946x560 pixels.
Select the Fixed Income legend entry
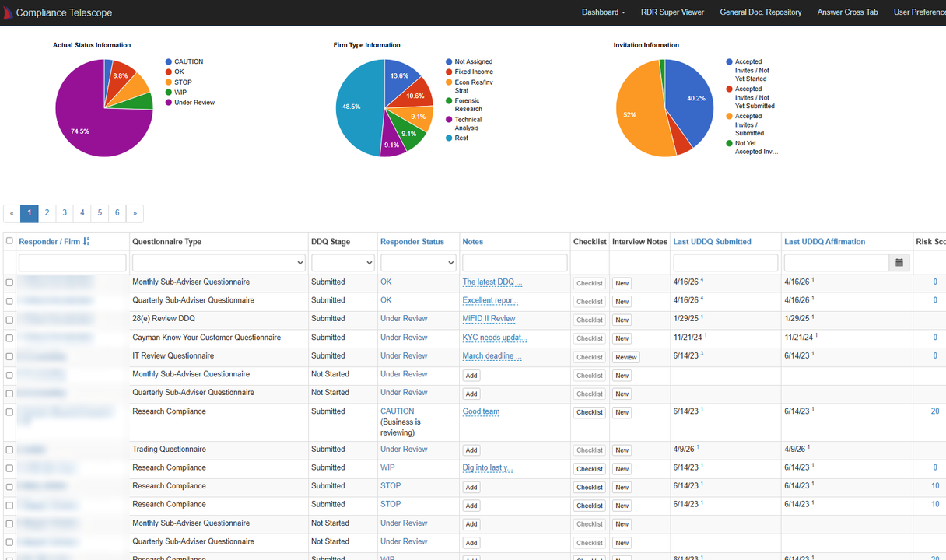(x=469, y=72)
